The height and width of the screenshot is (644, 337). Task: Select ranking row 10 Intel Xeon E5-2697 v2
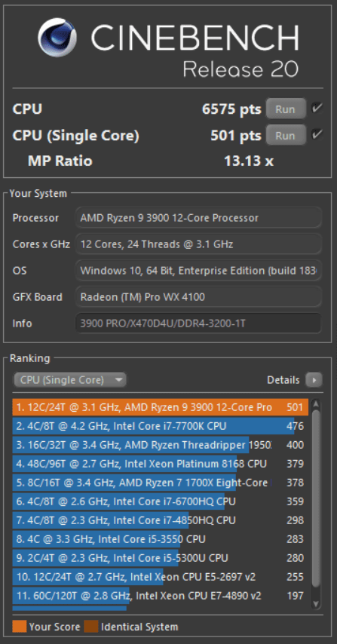pyautogui.click(x=160, y=577)
